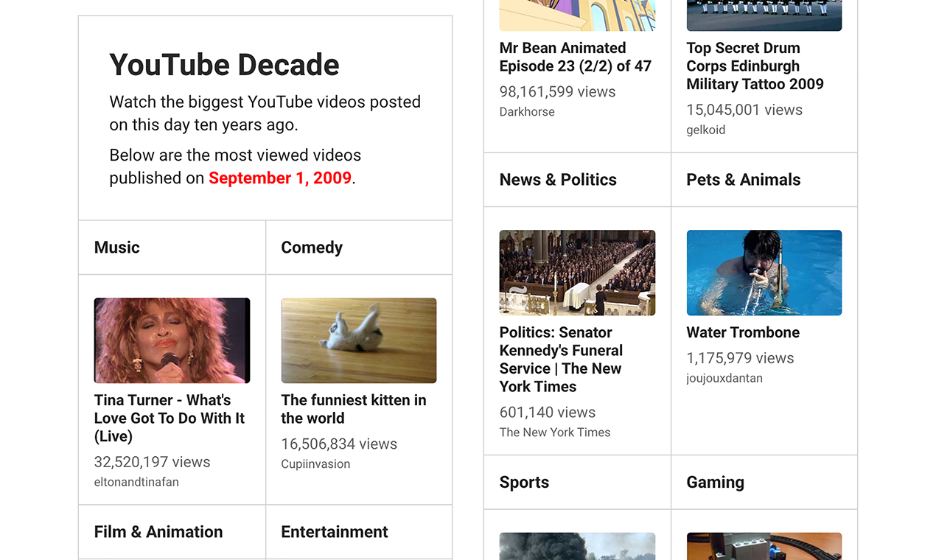Open the Cupiinvasion channel

tap(315, 463)
